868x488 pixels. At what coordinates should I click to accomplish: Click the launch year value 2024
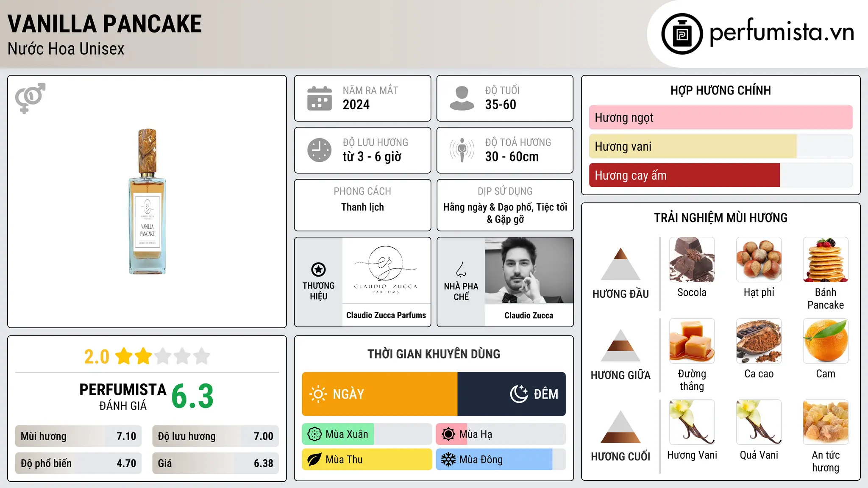pos(356,105)
